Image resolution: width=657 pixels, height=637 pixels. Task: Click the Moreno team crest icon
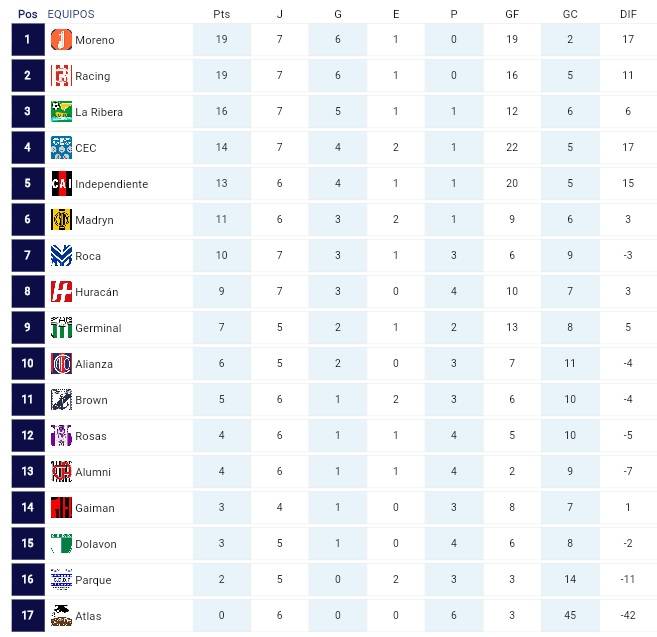pos(61,40)
